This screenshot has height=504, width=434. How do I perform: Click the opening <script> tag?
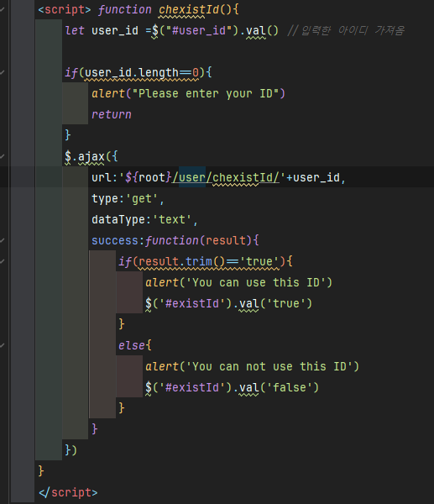65,9
